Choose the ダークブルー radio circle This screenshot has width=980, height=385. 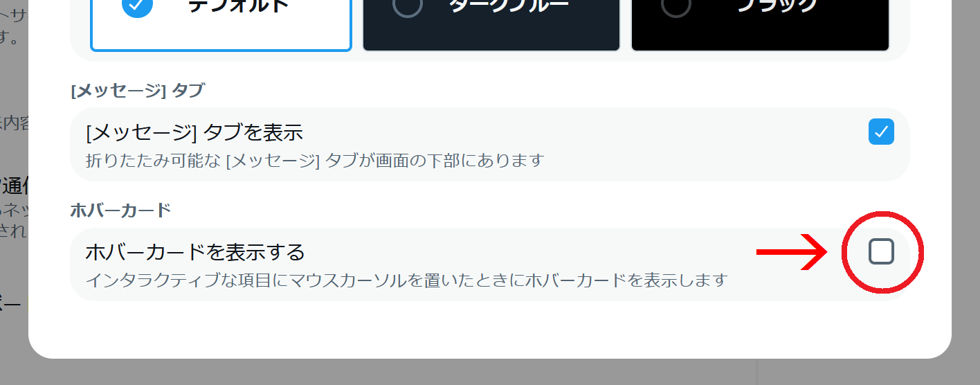point(407,6)
